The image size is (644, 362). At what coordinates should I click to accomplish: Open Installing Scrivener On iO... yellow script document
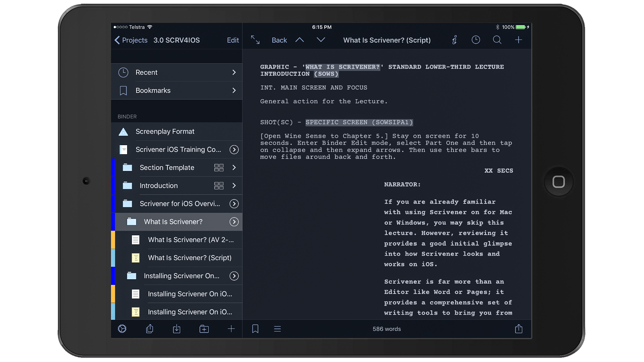click(x=177, y=312)
